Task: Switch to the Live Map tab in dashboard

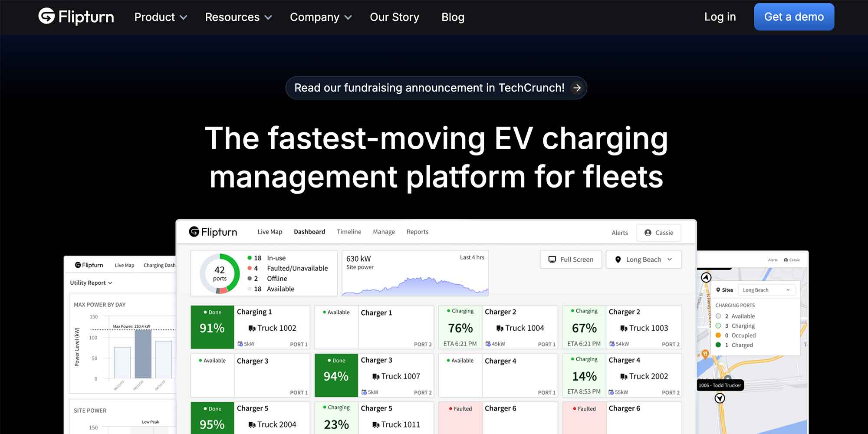Action: click(x=270, y=232)
